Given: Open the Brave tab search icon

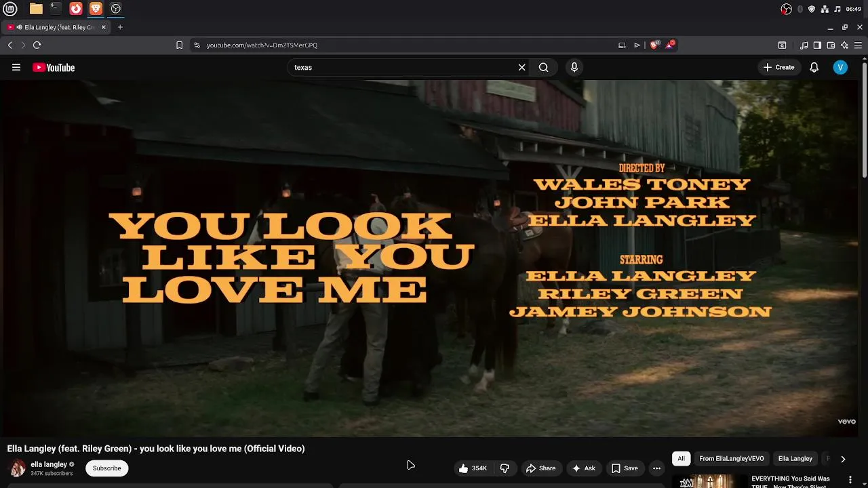Looking at the screenshot, I should tap(782, 45).
